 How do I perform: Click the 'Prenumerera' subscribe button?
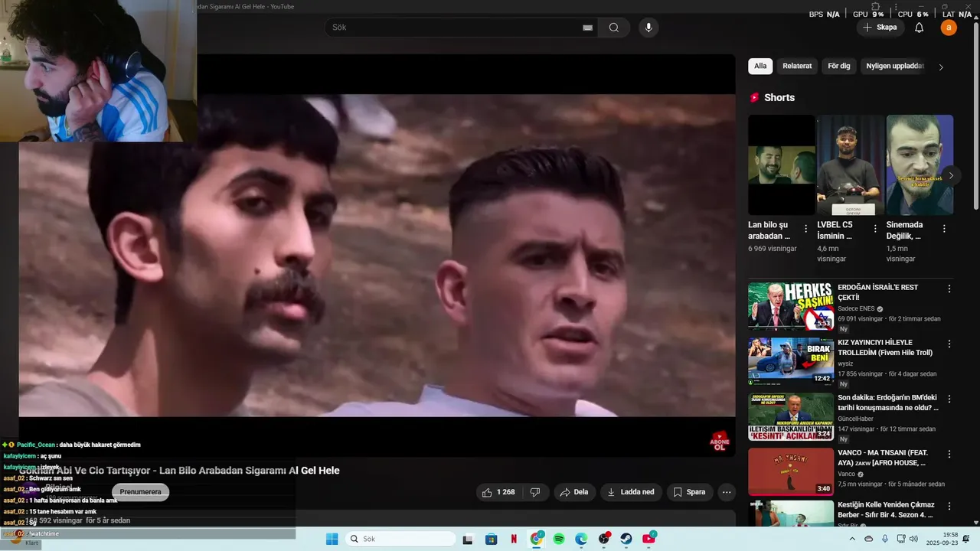point(140,492)
